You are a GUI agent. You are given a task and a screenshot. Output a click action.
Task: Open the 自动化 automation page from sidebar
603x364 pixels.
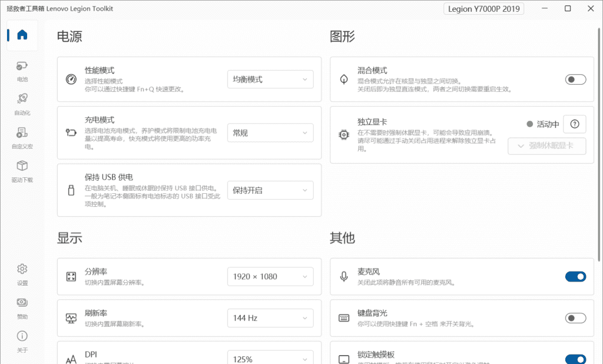coord(22,104)
